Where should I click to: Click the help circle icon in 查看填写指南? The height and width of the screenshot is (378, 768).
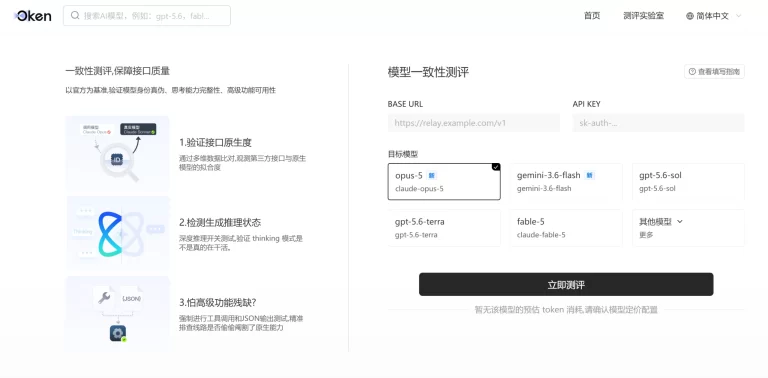coord(692,71)
